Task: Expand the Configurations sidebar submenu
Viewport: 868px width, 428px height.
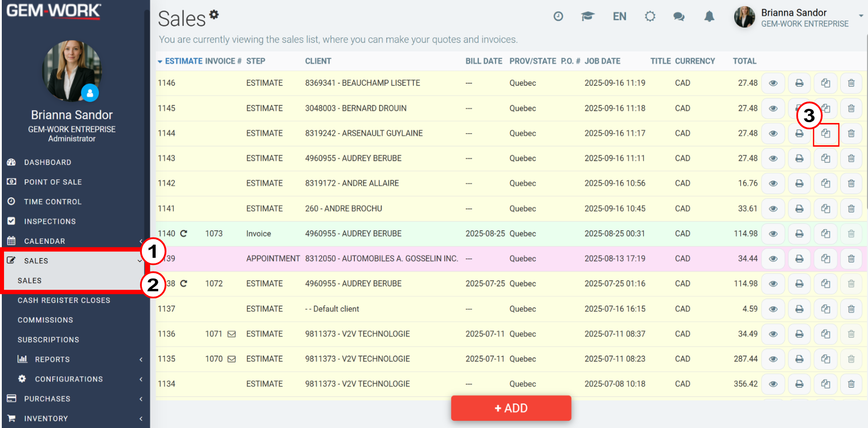Action: [141, 379]
